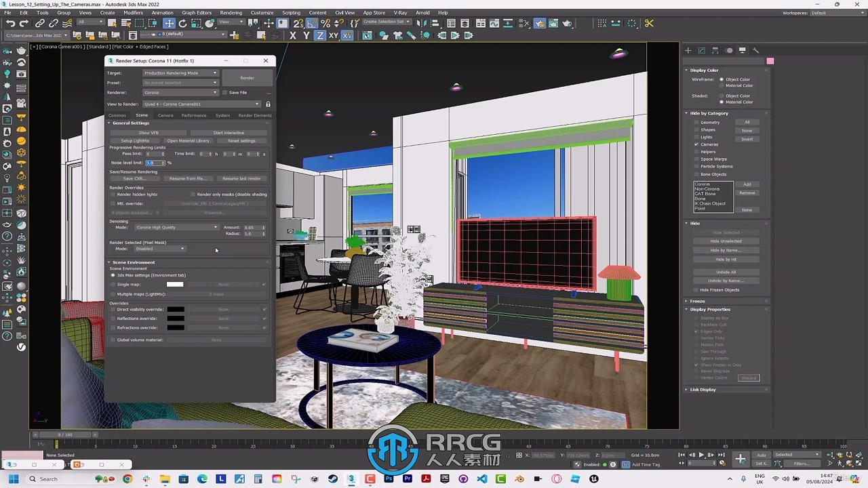Enable the Save File checkbox

[x=225, y=92]
